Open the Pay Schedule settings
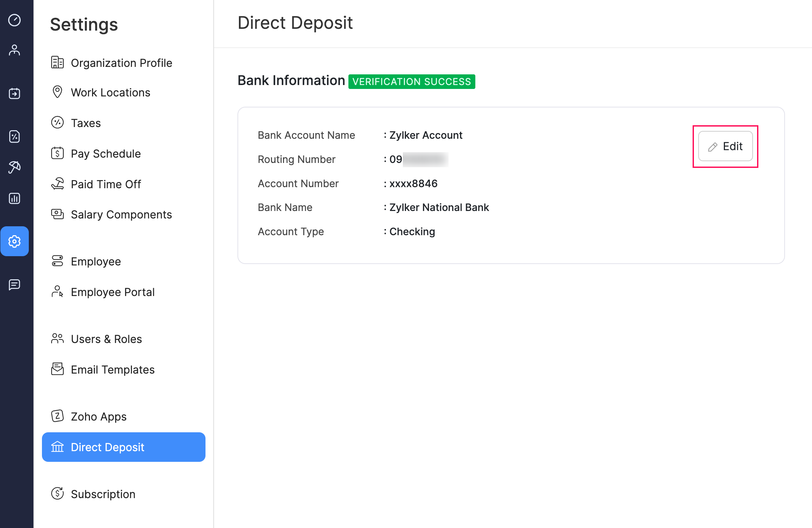 pos(106,154)
